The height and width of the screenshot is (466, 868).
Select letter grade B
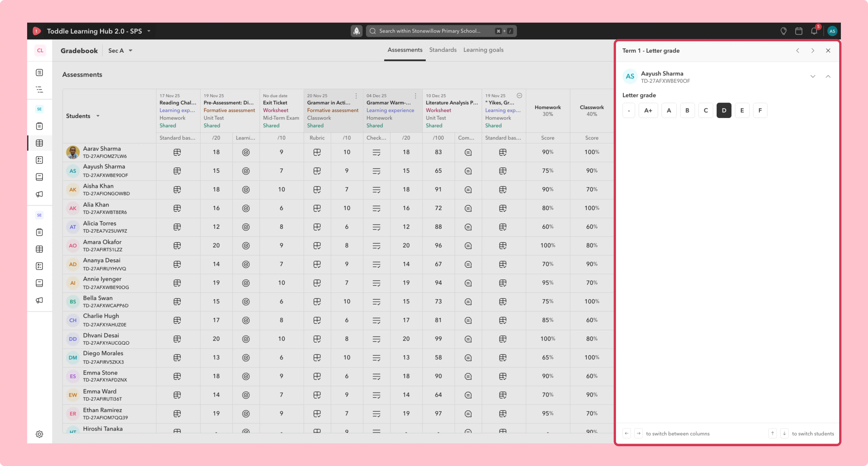click(687, 110)
